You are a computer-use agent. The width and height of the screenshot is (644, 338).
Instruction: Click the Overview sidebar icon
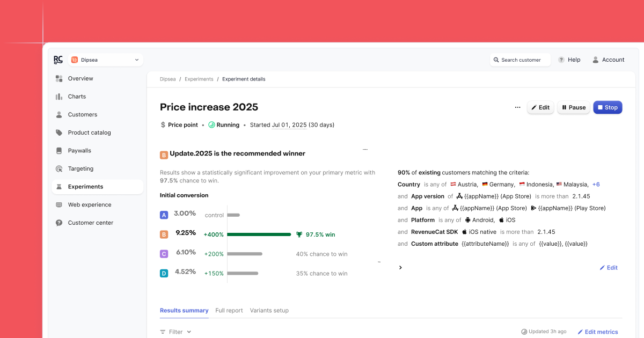click(x=59, y=78)
